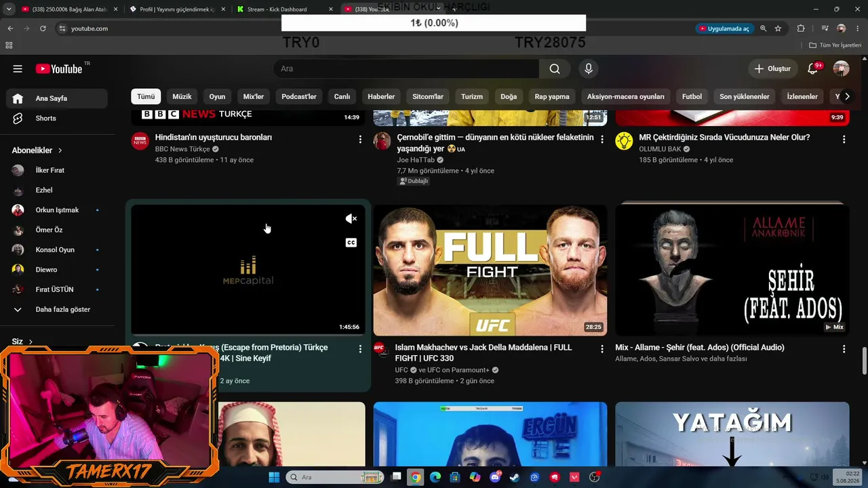Select the Canlı filter chip

(x=342, y=96)
